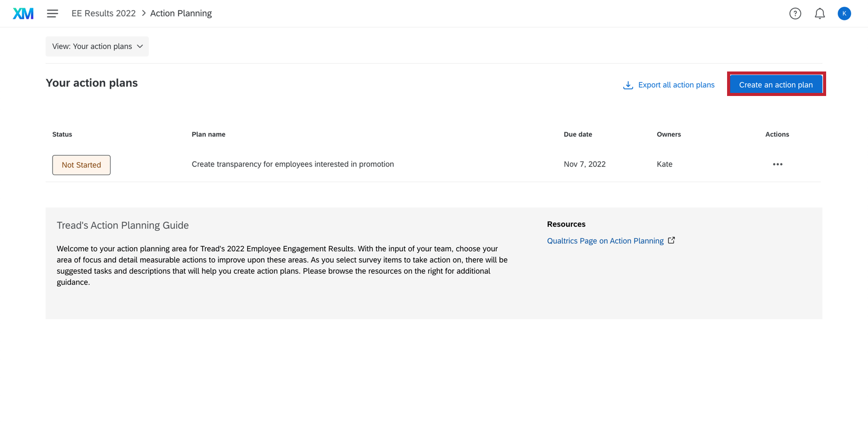The height and width of the screenshot is (434, 868).
Task: Open the plan about transparency for promotion
Action: [293, 164]
